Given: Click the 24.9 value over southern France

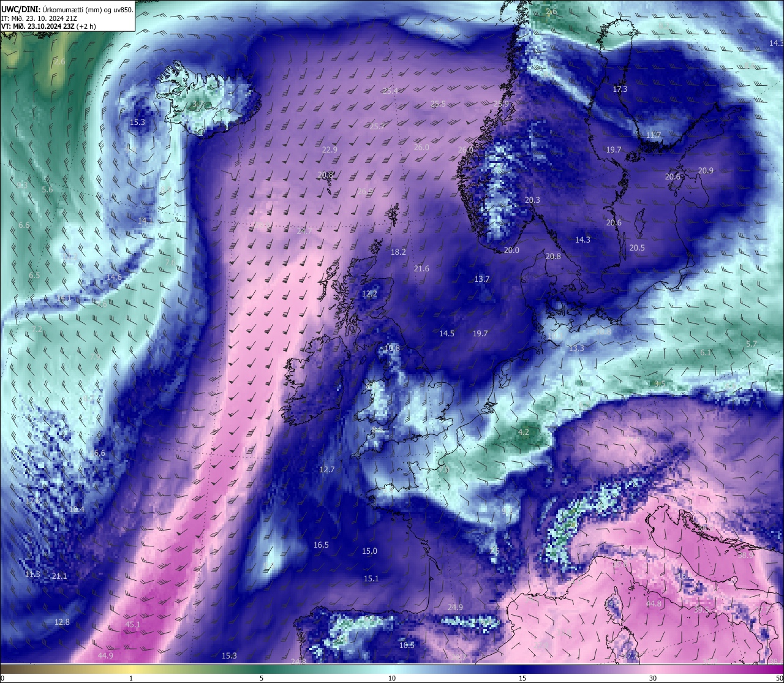Looking at the screenshot, I should click(x=455, y=608).
